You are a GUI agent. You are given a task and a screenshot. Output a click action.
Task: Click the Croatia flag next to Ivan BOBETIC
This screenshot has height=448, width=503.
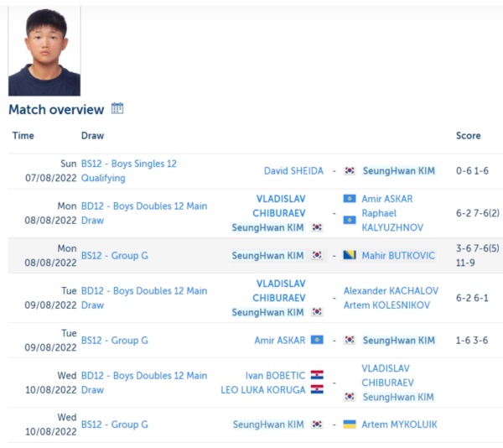point(317,375)
